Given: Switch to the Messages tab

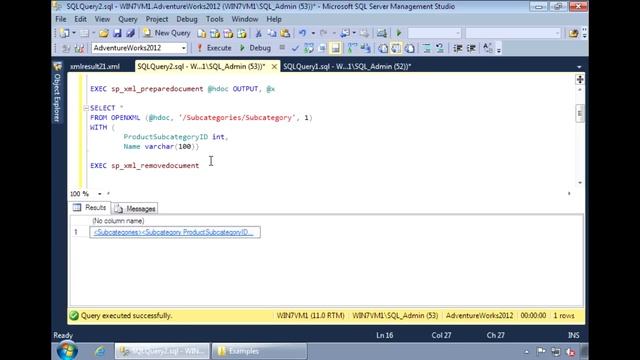Looking at the screenshot, I should (x=135, y=209).
